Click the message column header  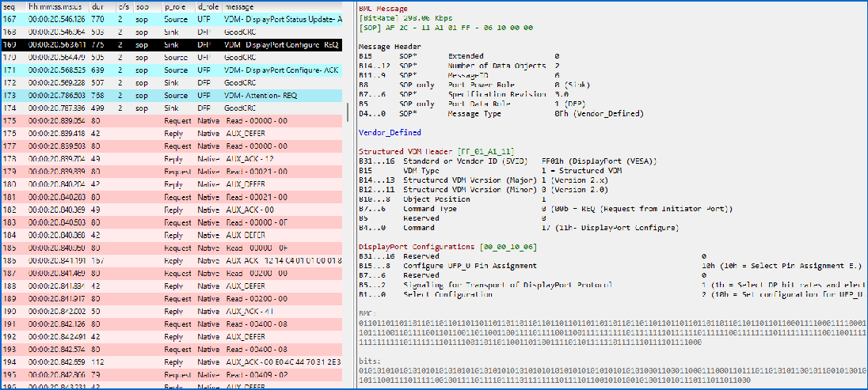point(242,6)
